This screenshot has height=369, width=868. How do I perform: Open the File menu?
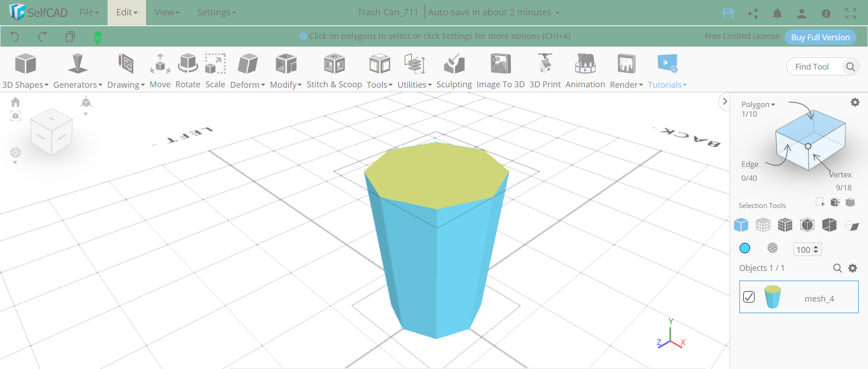click(x=89, y=13)
